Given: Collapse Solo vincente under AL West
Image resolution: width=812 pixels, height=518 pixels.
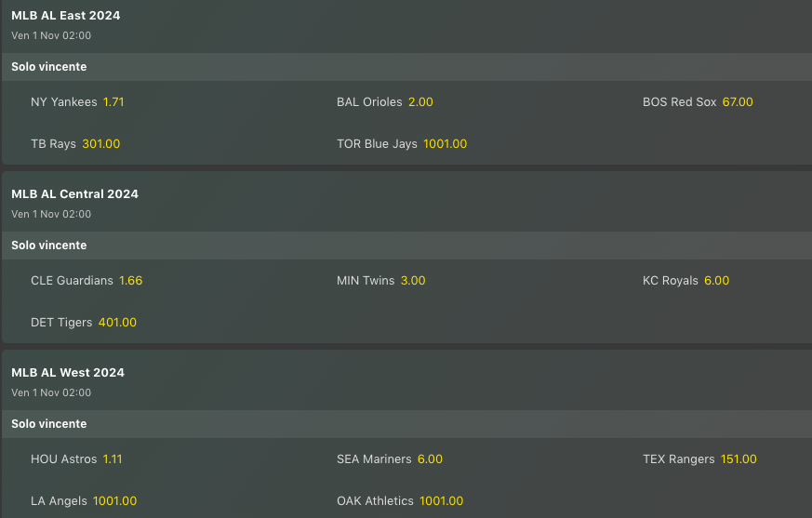Looking at the screenshot, I should 49,424.
